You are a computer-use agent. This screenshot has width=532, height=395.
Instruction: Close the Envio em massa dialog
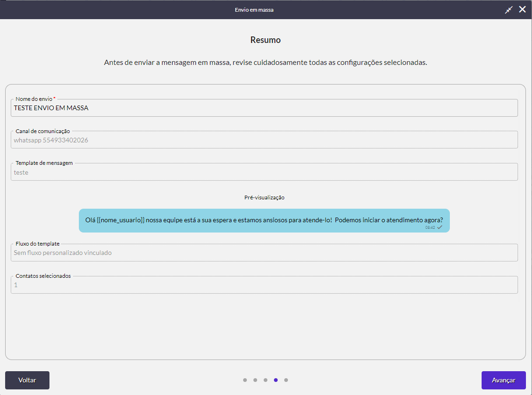click(x=523, y=9)
